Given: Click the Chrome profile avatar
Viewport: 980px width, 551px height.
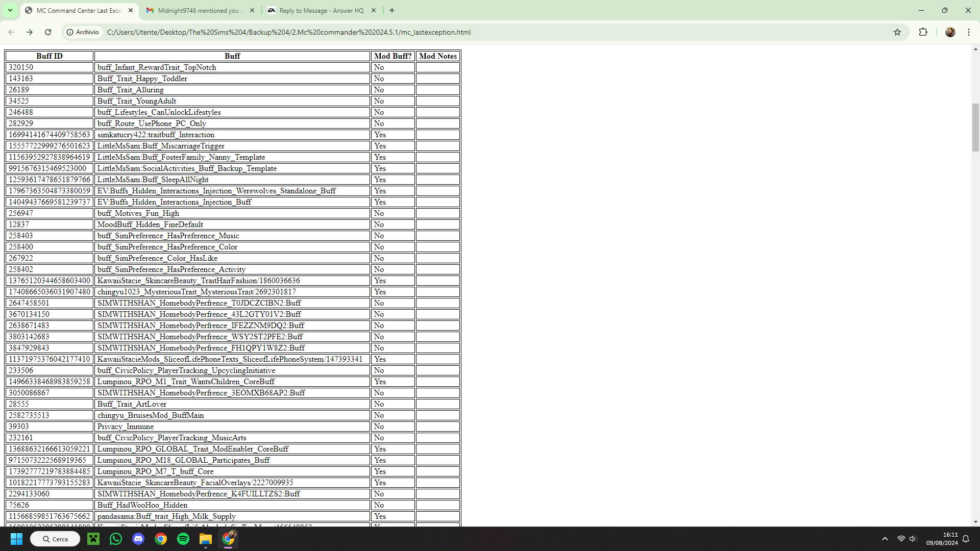Looking at the screenshot, I should coord(950,32).
